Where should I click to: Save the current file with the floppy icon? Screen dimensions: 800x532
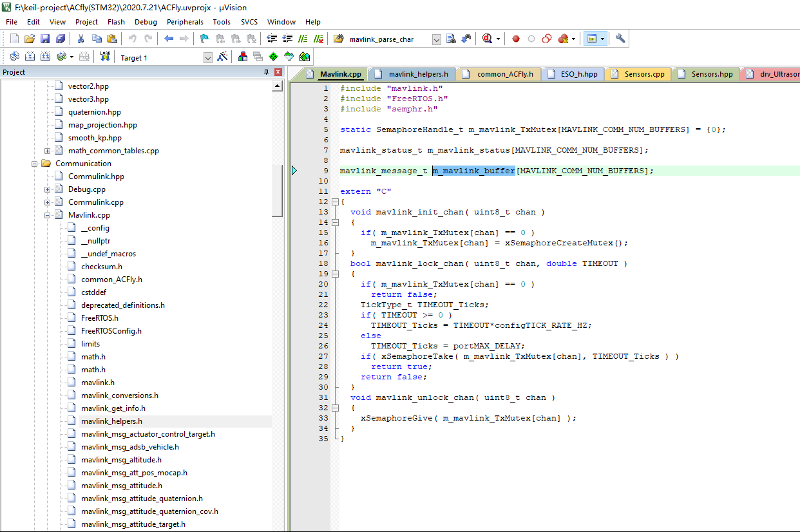point(45,39)
